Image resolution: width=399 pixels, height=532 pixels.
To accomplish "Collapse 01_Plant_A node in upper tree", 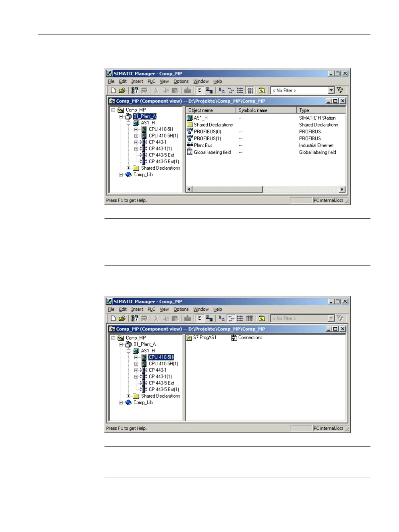I will pos(121,117).
